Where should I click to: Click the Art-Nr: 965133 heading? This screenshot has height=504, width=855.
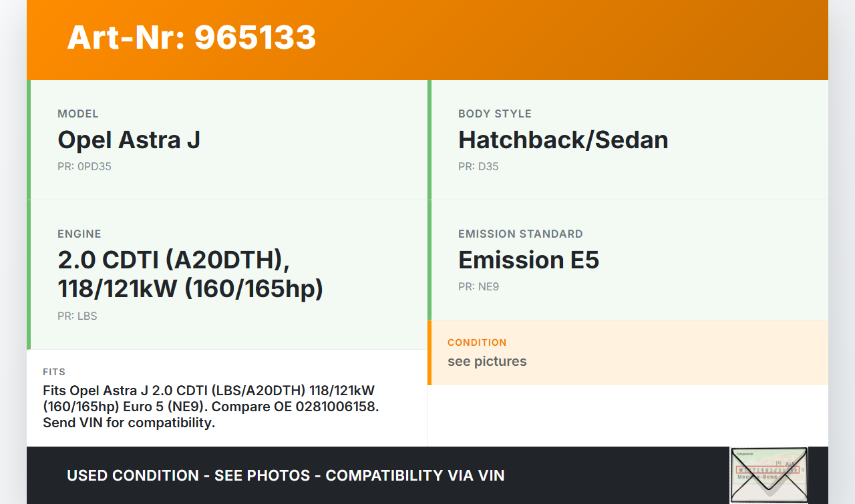191,37
